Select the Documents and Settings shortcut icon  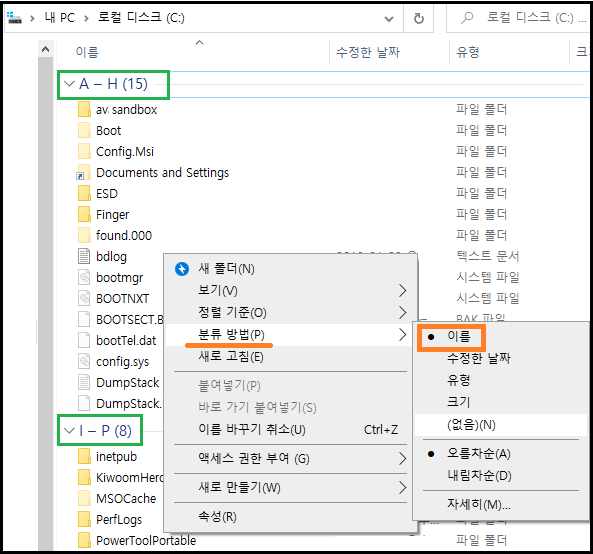coord(84,172)
